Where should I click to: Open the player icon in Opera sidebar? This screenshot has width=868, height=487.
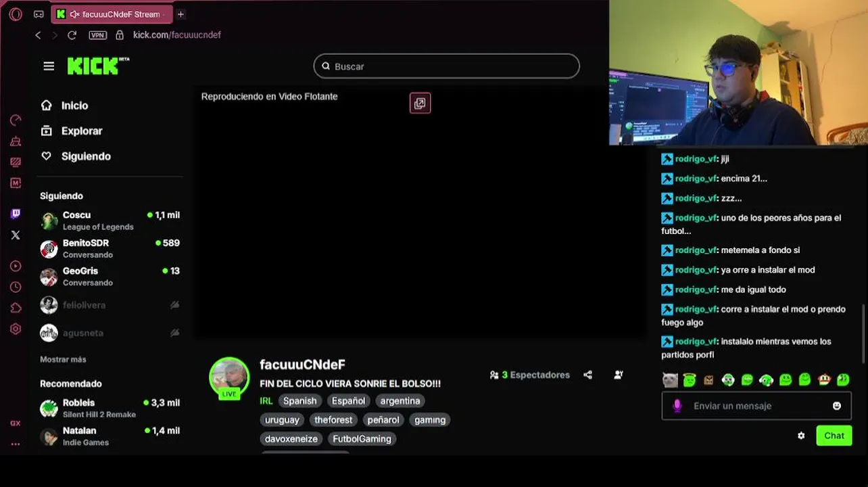[x=16, y=266]
